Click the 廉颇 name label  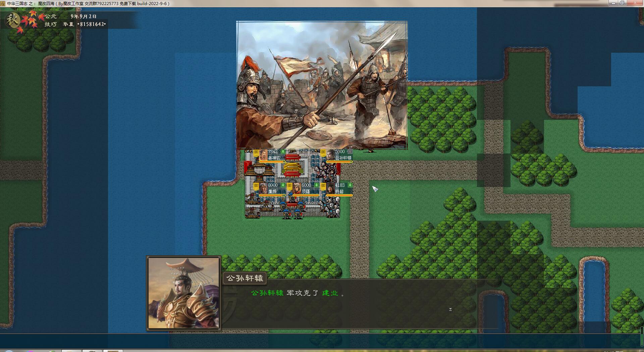[x=272, y=191]
